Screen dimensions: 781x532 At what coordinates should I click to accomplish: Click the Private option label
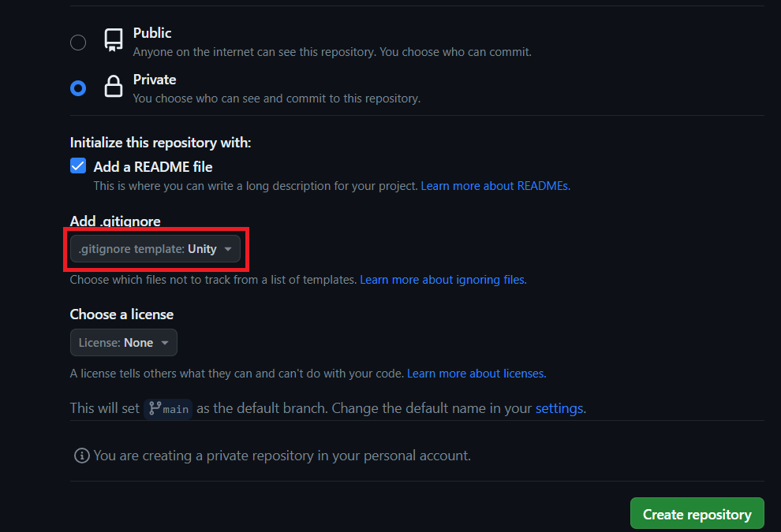click(155, 80)
